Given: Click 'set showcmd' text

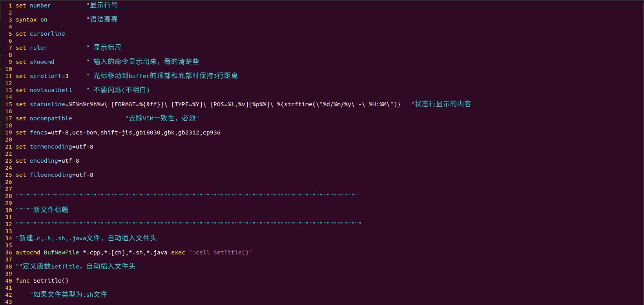Looking at the screenshot, I should 35,62.
